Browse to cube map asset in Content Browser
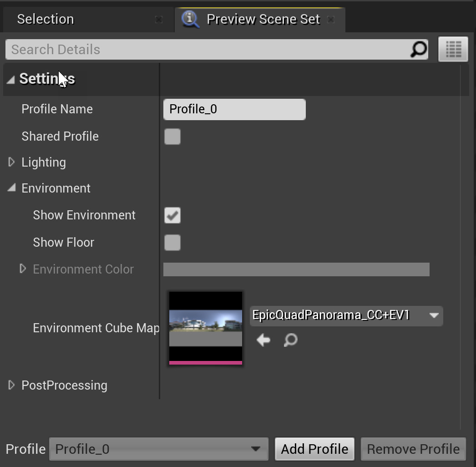This screenshot has height=467, width=476. tap(290, 340)
